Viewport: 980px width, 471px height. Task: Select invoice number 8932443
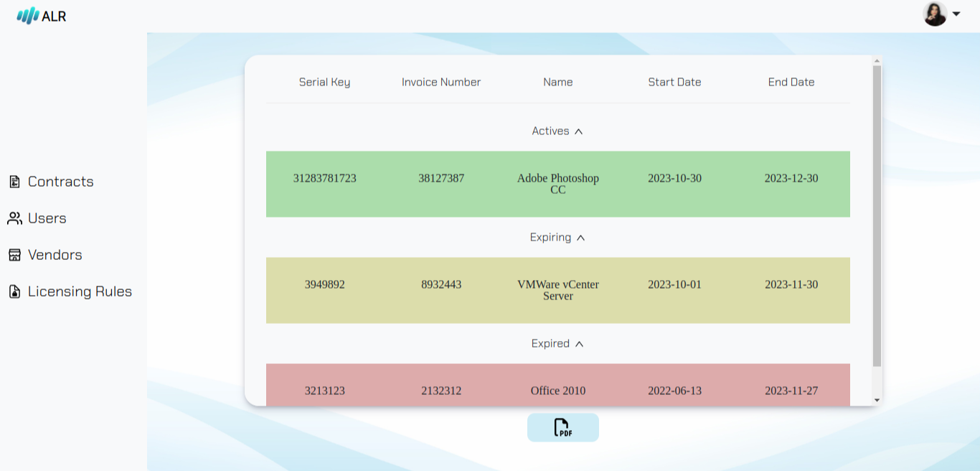tap(441, 284)
